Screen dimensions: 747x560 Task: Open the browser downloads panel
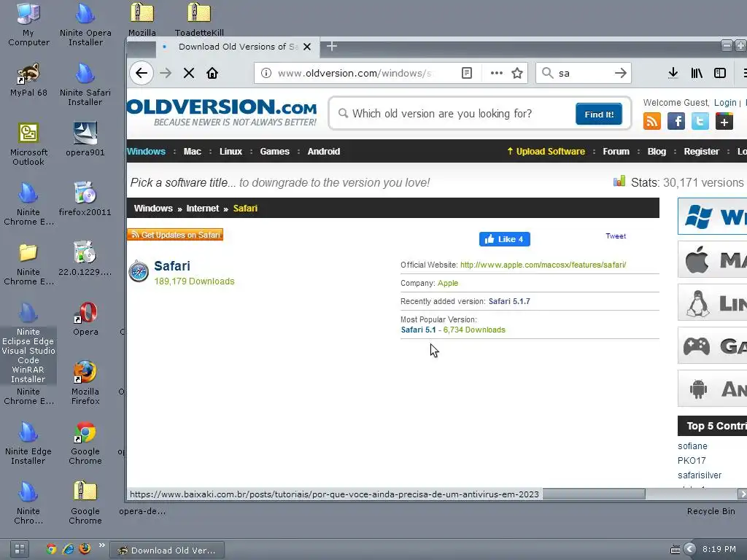pos(673,73)
